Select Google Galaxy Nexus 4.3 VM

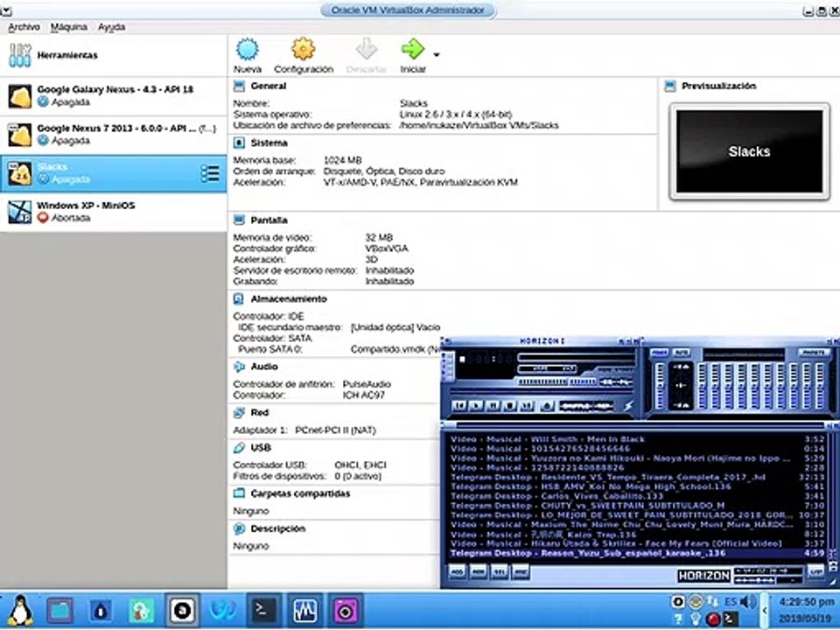pos(113,96)
